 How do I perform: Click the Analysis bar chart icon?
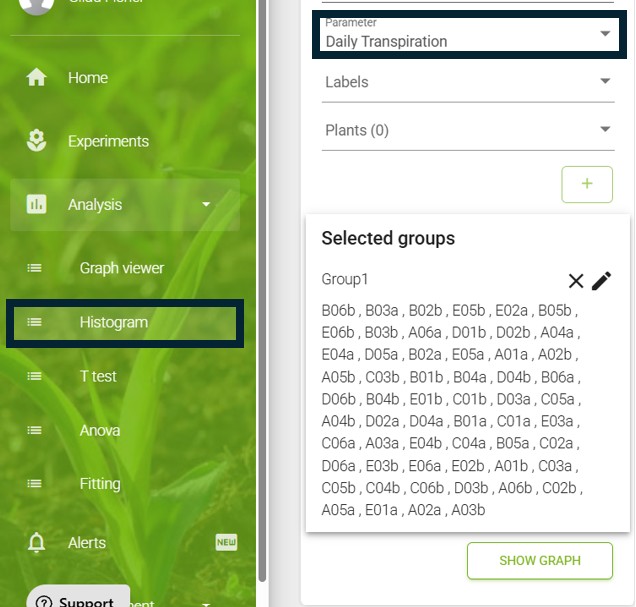[37, 204]
